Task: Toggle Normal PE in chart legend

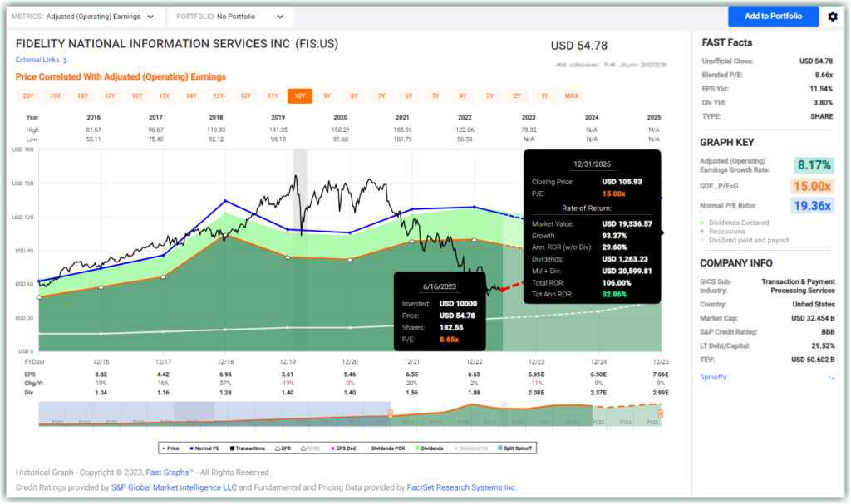Action: (204, 448)
